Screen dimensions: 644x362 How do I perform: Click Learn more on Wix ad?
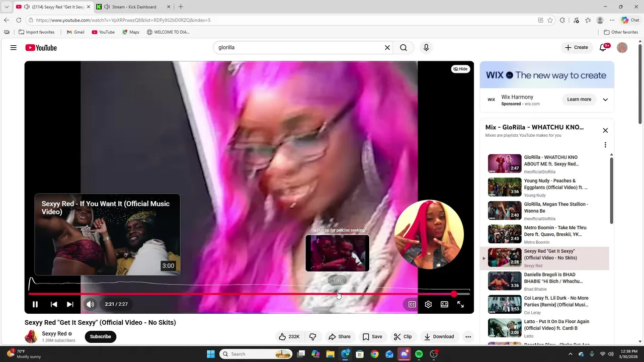[x=579, y=100]
